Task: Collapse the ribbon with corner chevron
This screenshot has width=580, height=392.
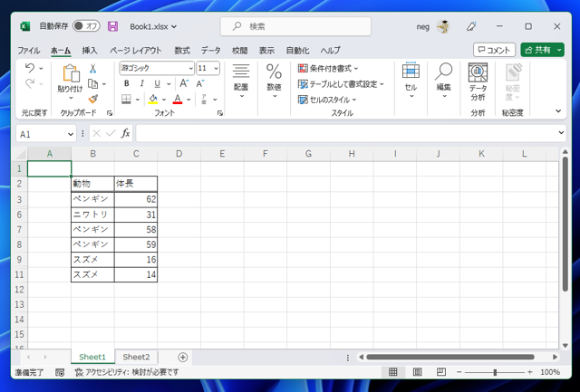Action: point(558,110)
